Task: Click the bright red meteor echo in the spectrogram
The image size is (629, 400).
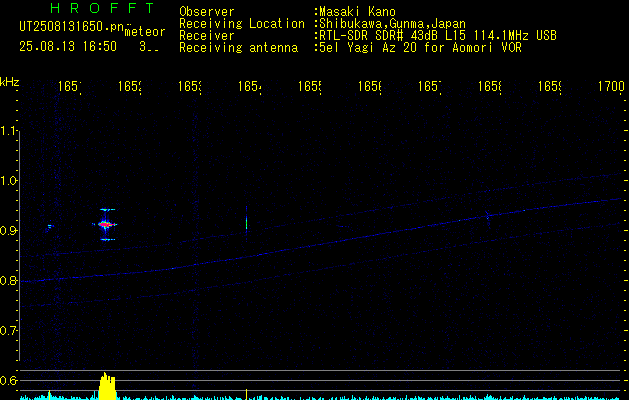Action: coord(106,225)
